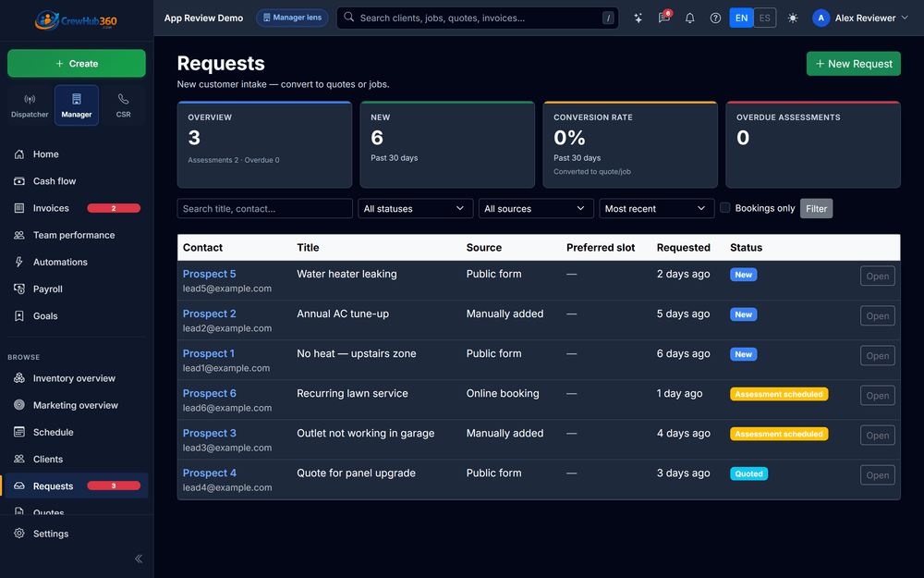Open the All sources dropdown

pyautogui.click(x=536, y=209)
